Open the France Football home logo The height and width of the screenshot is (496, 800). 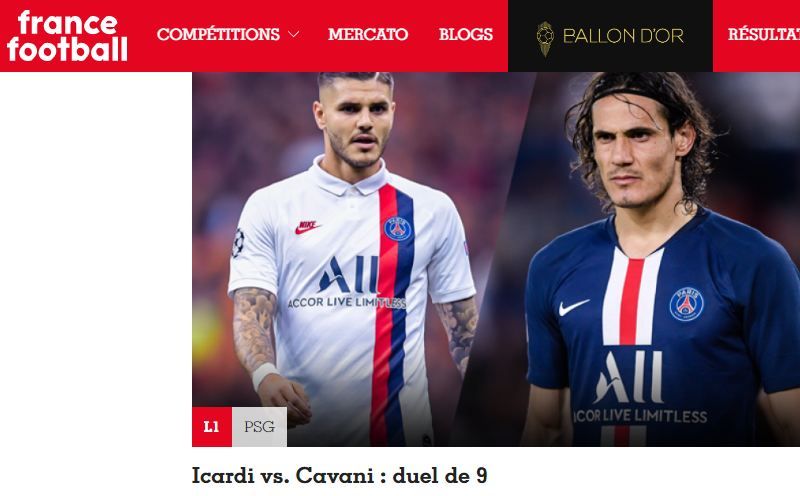click(67, 36)
